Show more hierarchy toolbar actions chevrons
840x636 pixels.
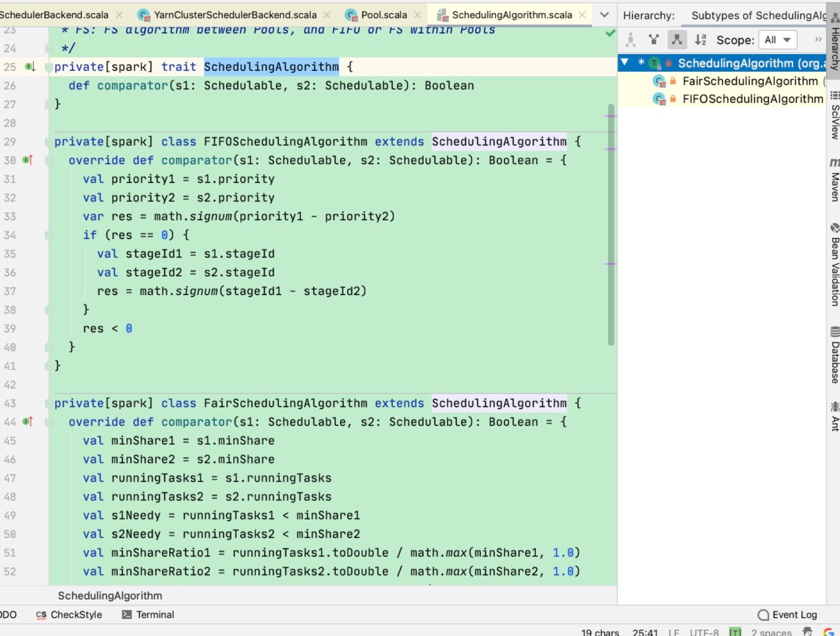818,40
